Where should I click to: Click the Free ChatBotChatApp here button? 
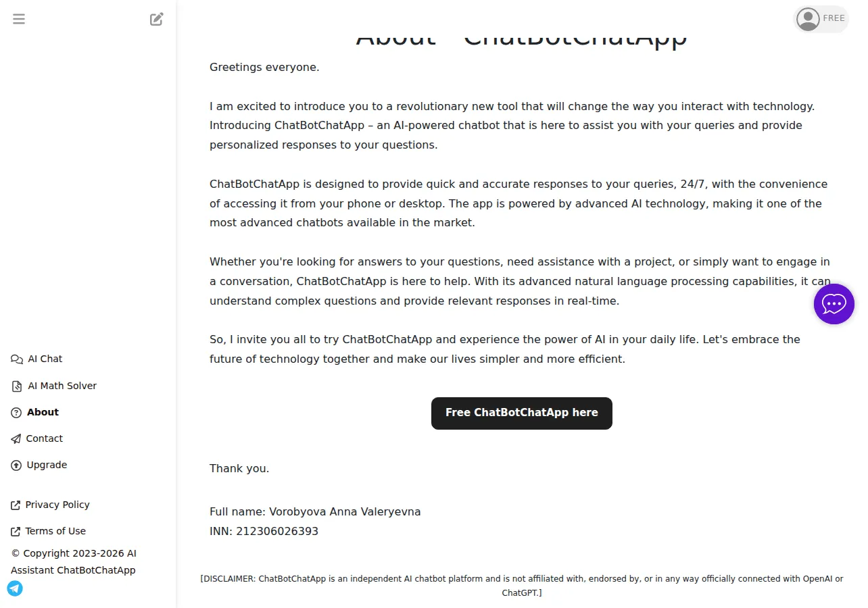pos(522,413)
